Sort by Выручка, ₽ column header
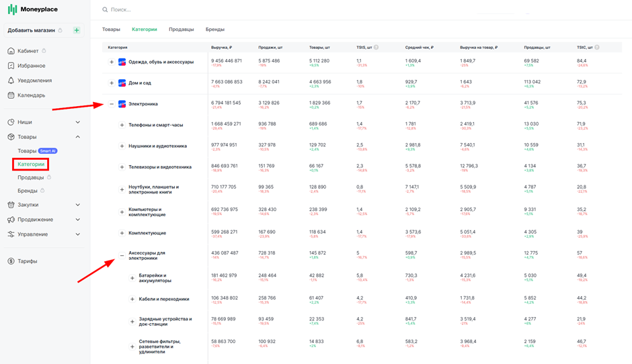The width and height of the screenshot is (632, 364). (221, 47)
